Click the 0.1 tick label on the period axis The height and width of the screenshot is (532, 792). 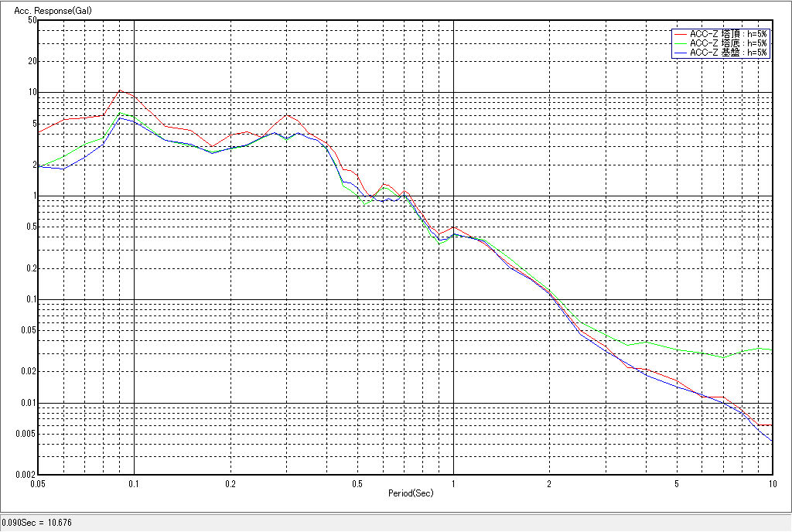pyautogui.click(x=134, y=483)
